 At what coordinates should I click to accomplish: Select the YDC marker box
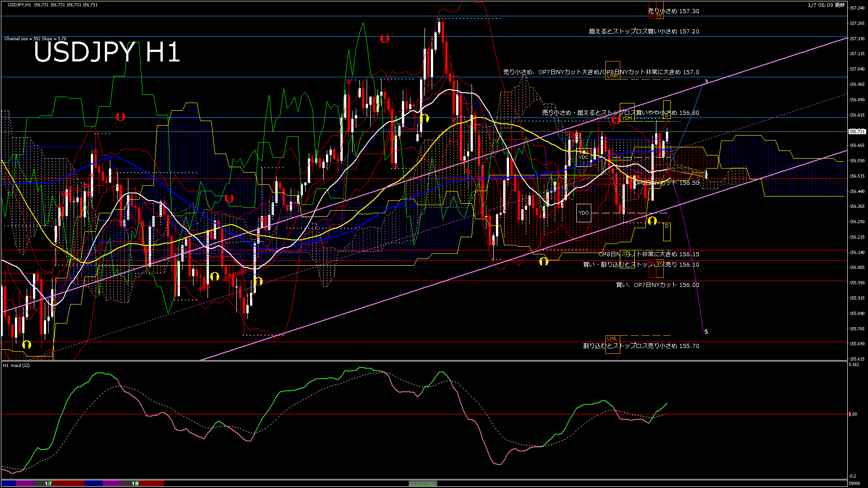tap(584, 157)
